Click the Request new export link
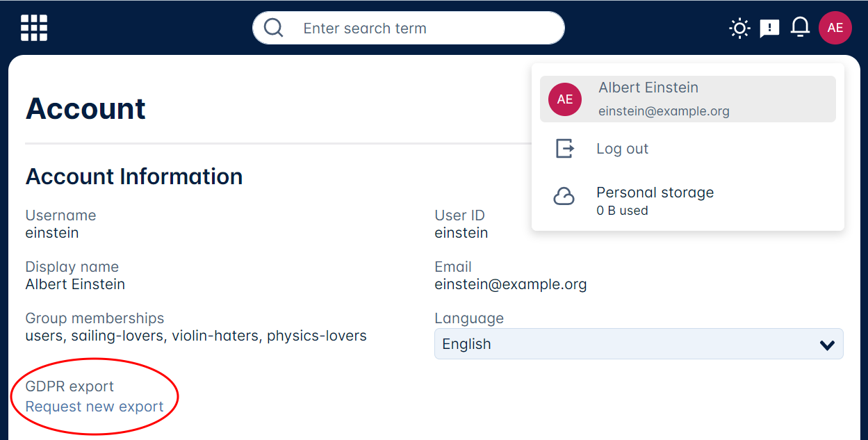The image size is (868, 440). click(94, 407)
